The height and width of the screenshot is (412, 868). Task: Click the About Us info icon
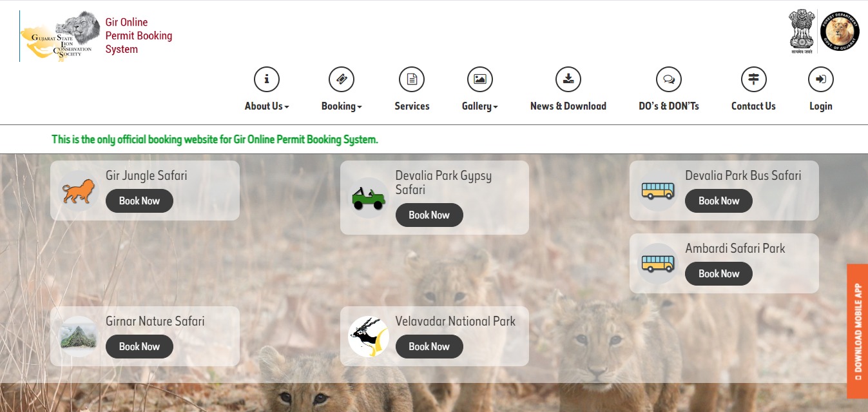(267, 79)
